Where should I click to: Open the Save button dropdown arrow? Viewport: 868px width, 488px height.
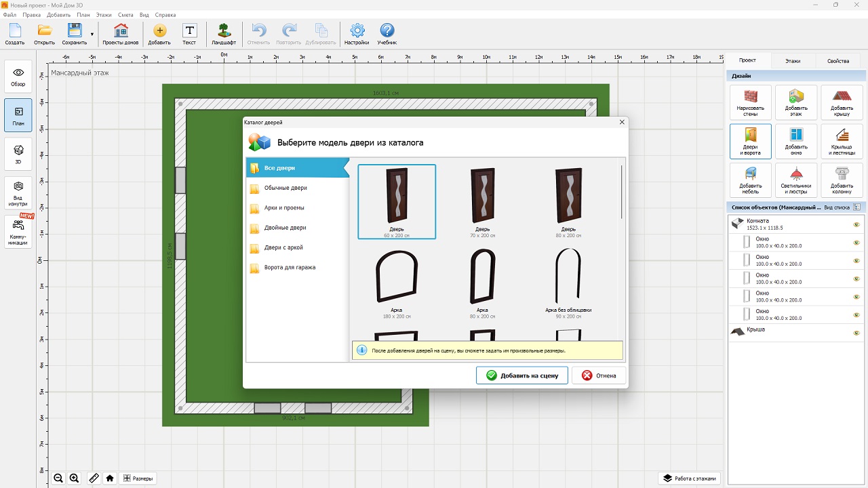92,34
